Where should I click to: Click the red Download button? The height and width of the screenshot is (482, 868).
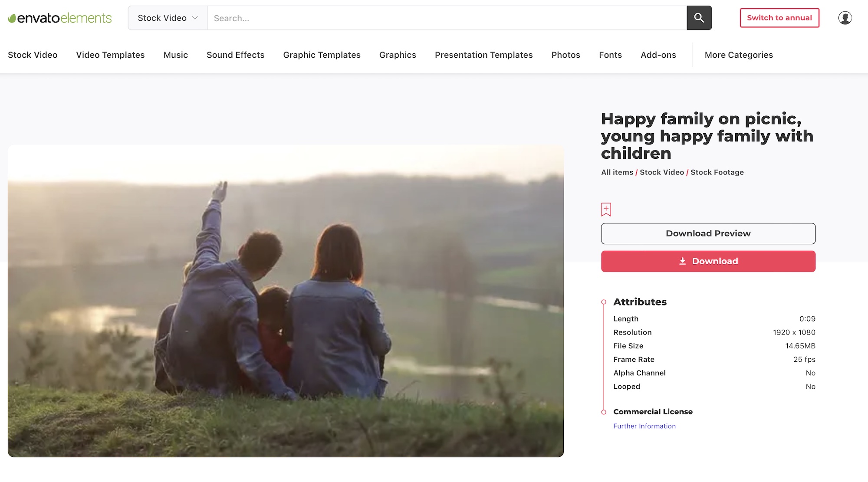(708, 261)
